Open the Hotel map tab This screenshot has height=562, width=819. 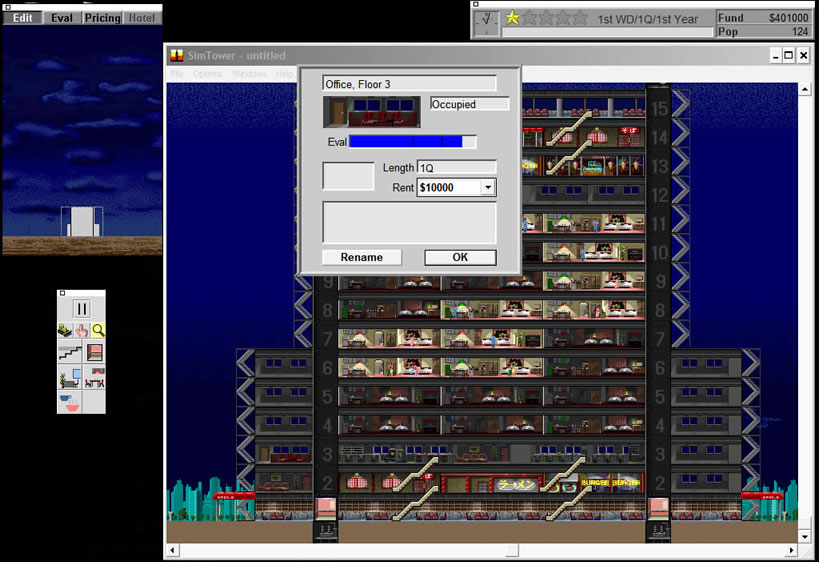point(142,18)
